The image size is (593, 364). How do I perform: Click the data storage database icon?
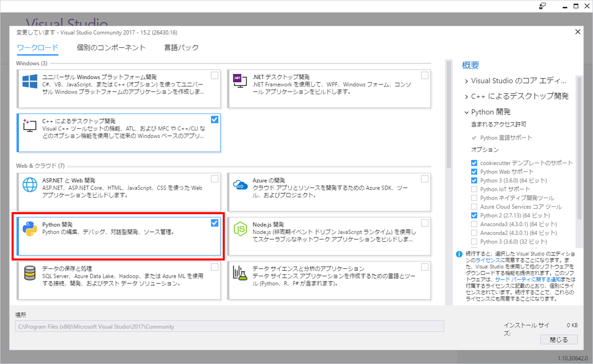point(30,273)
